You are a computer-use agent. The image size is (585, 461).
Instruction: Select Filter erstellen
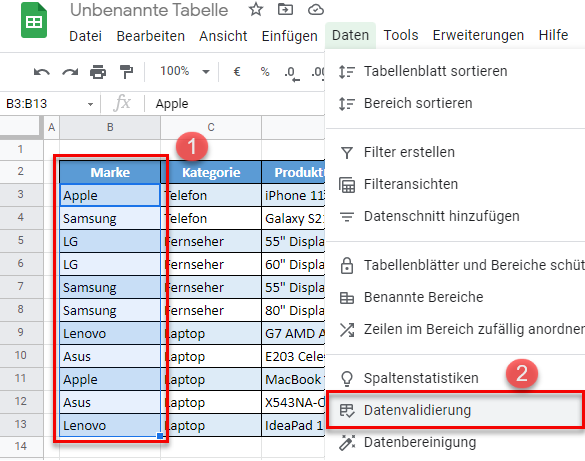pos(455,152)
